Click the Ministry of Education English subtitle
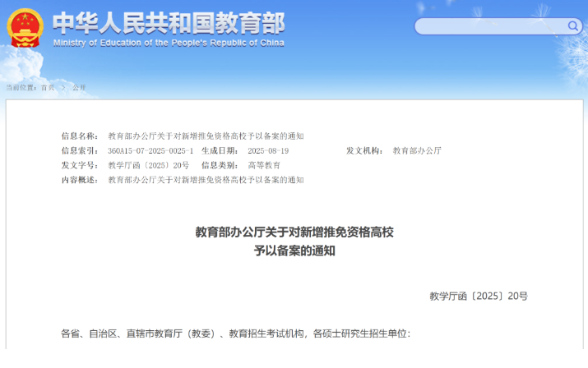Image resolution: width=588 pixels, height=368 pixels. pyautogui.click(x=169, y=43)
